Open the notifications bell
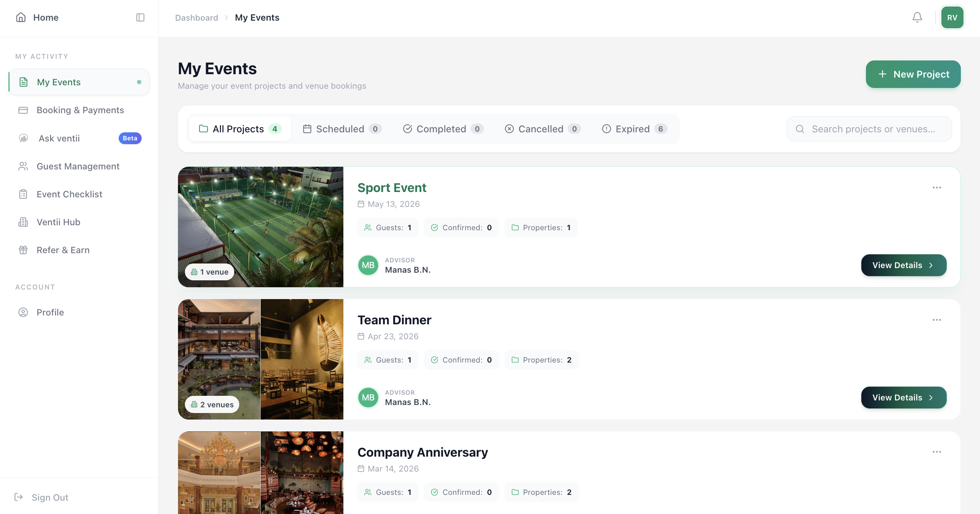 pyautogui.click(x=917, y=17)
